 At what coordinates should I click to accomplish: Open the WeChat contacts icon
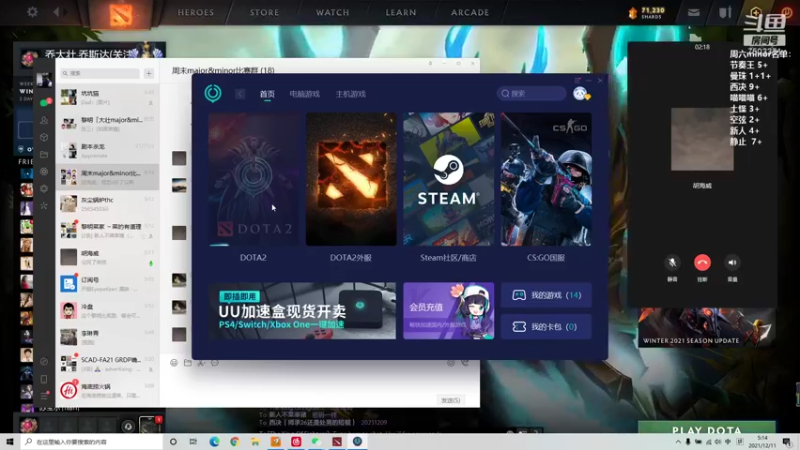[x=44, y=120]
